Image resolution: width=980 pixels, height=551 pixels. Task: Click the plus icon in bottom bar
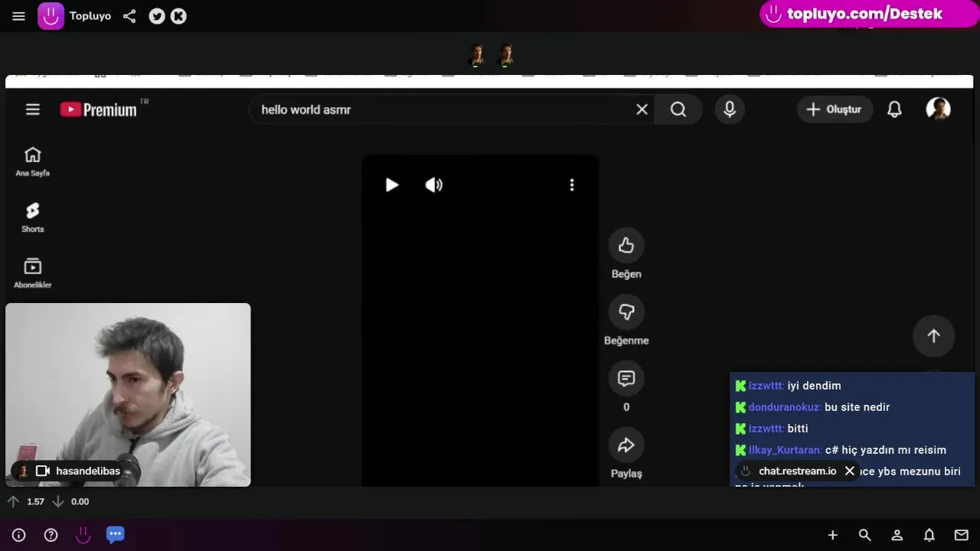[x=832, y=535]
